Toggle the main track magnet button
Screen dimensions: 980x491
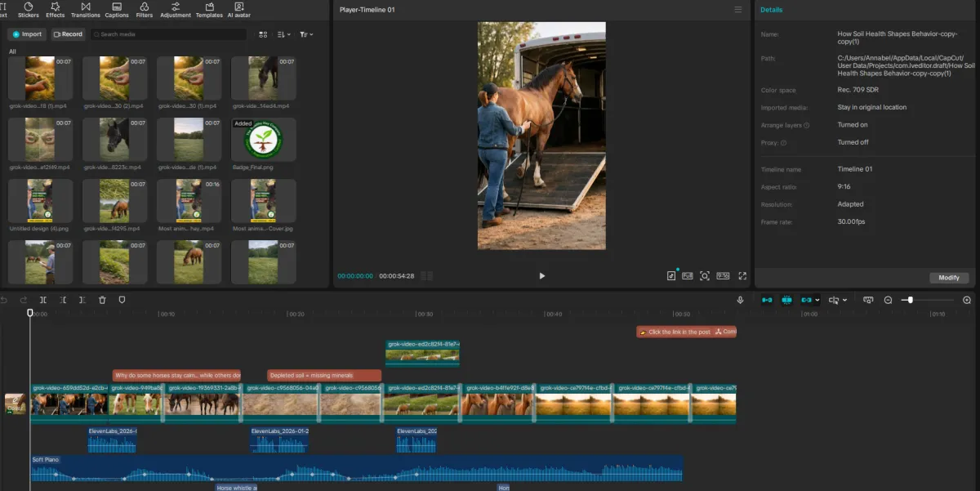pos(767,300)
